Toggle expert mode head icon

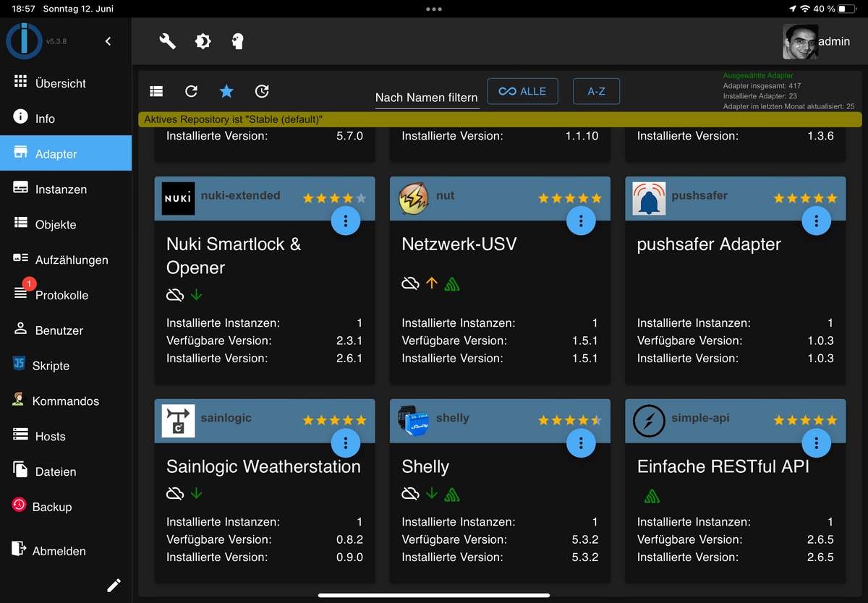(x=237, y=41)
